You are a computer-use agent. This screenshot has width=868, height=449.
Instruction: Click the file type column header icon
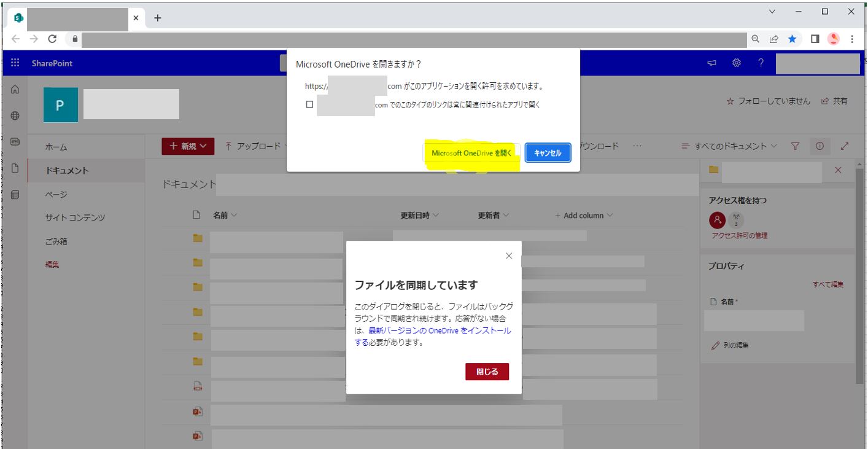pos(196,215)
